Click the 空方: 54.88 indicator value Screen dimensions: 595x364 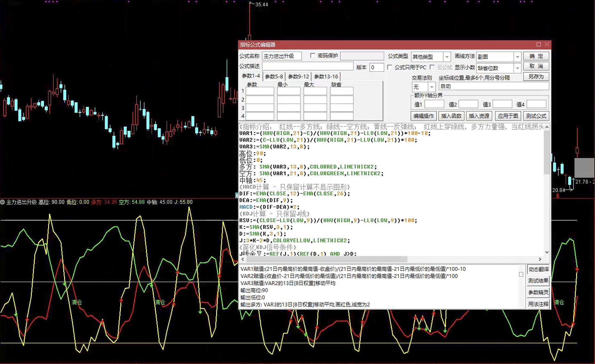[x=132, y=202]
